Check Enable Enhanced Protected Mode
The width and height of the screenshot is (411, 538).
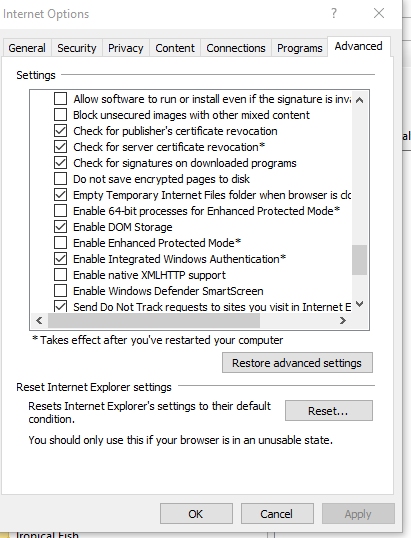61,243
